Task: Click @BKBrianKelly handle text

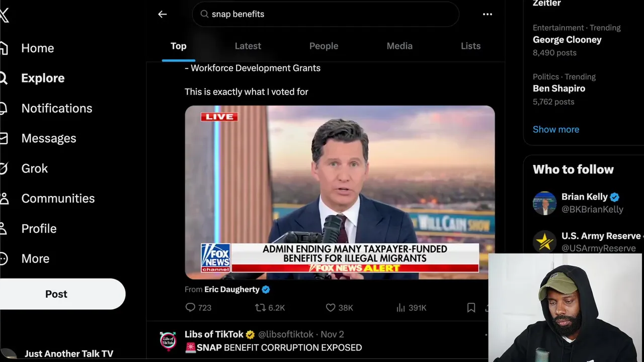Action: (x=592, y=210)
